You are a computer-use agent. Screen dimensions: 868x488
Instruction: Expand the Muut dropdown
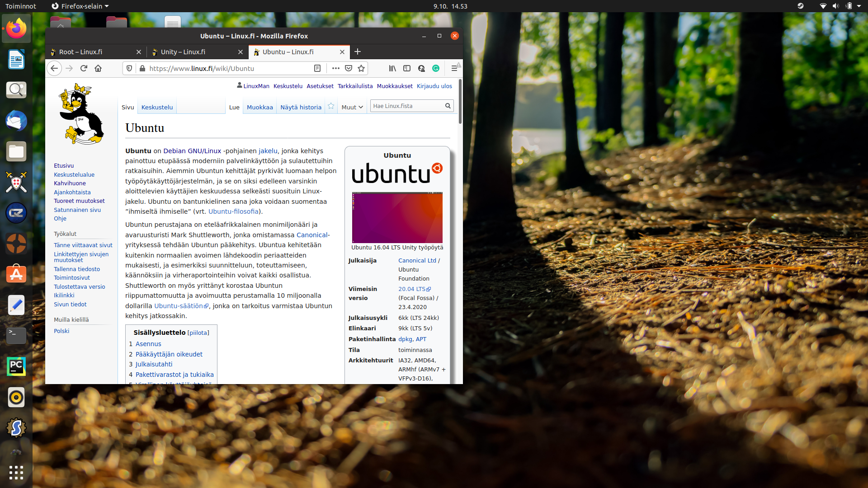352,107
